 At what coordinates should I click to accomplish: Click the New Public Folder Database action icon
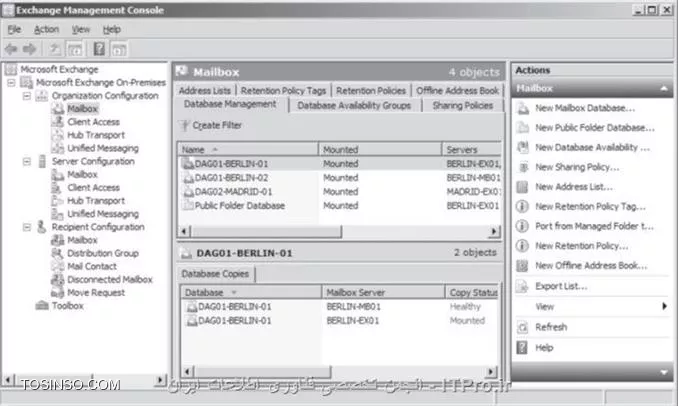tap(523, 128)
